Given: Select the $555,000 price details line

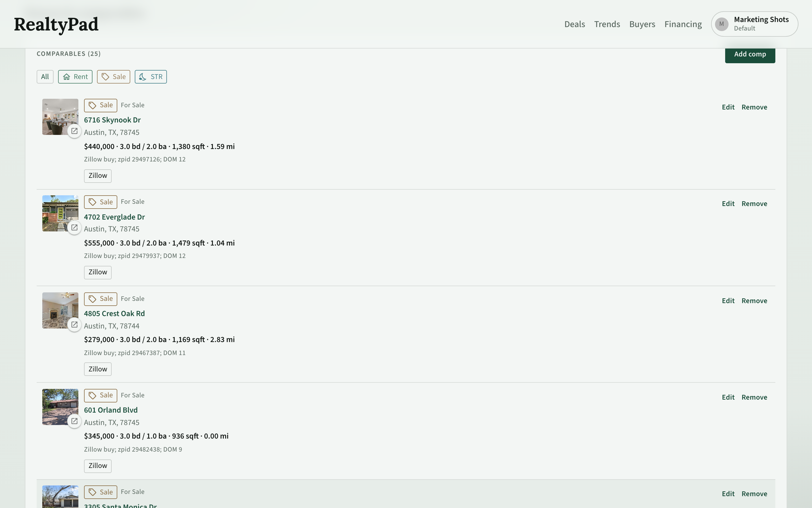Looking at the screenshot, I should coord(159,243).
